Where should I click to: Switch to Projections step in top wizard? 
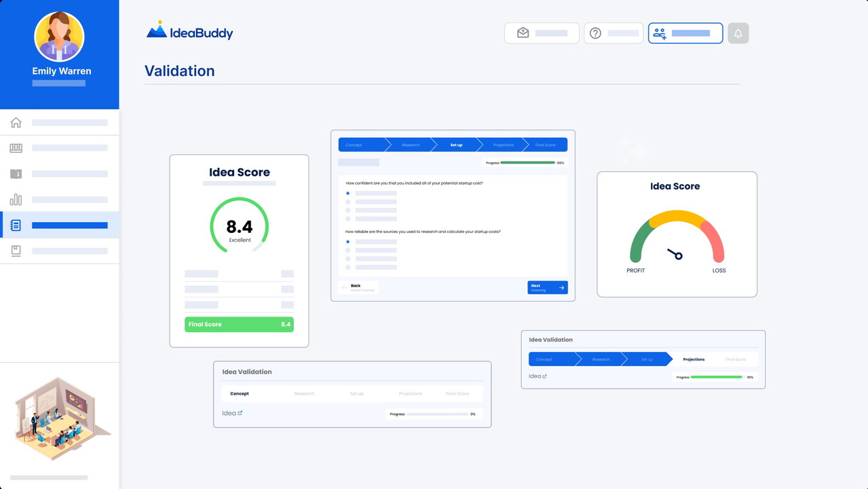point(504,145)
